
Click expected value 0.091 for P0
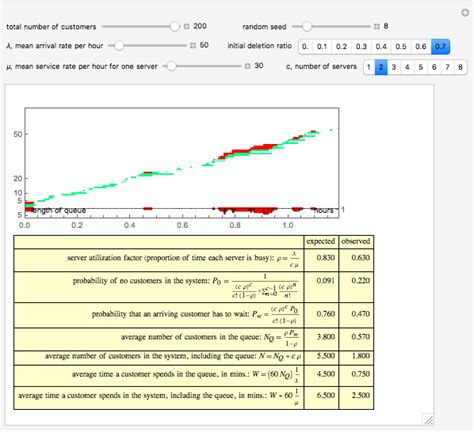(x=326, y=281)
